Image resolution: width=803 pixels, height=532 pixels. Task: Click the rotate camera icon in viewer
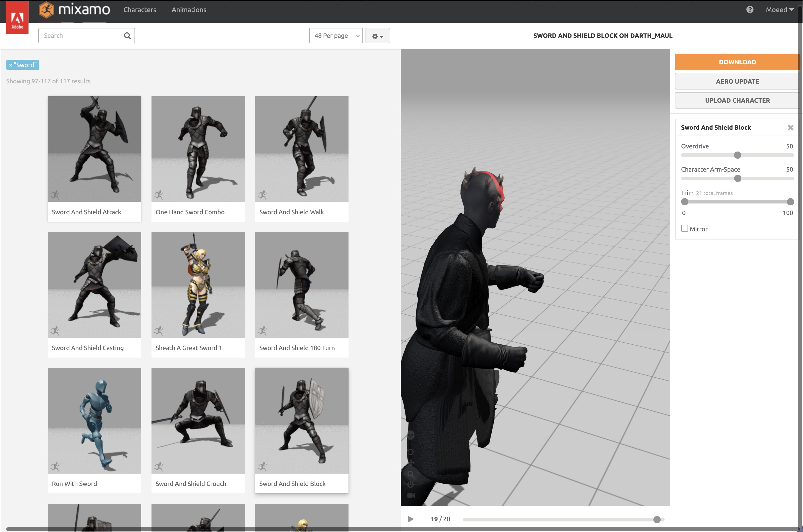coord(411,452)
